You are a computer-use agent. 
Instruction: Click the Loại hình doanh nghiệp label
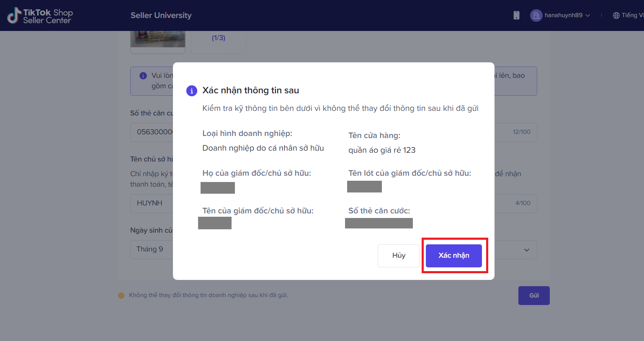247,133
